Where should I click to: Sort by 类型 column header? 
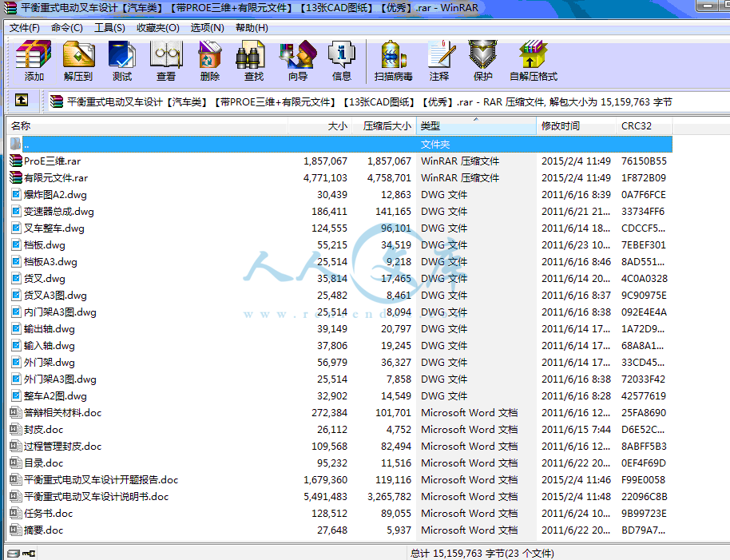[476, 125]
